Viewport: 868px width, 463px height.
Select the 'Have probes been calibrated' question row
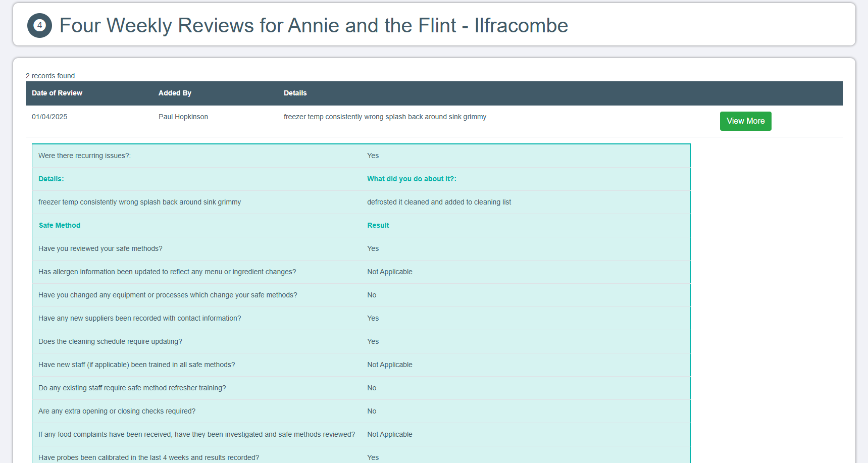(x=148, y=457)
